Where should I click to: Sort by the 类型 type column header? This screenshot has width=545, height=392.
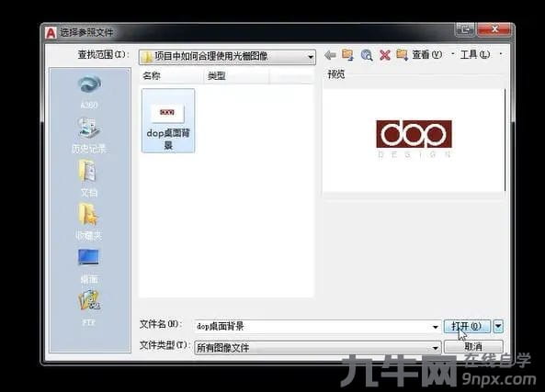236,75
